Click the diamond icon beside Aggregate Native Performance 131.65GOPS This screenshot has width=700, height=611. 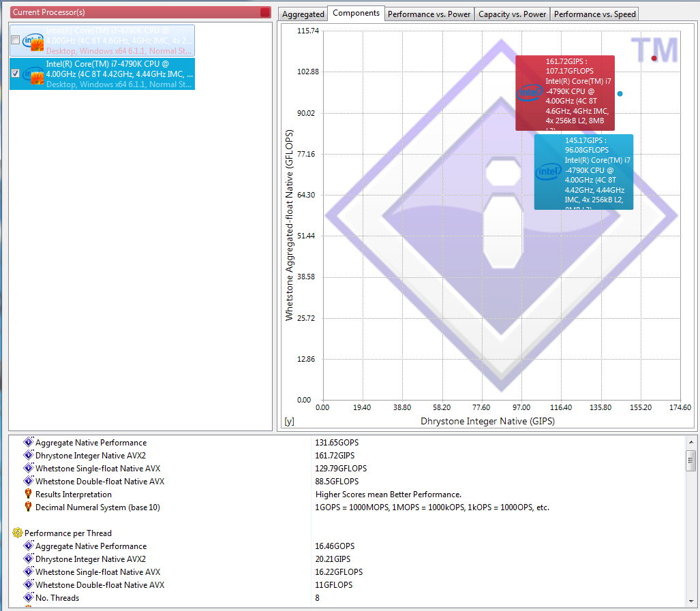29,443
